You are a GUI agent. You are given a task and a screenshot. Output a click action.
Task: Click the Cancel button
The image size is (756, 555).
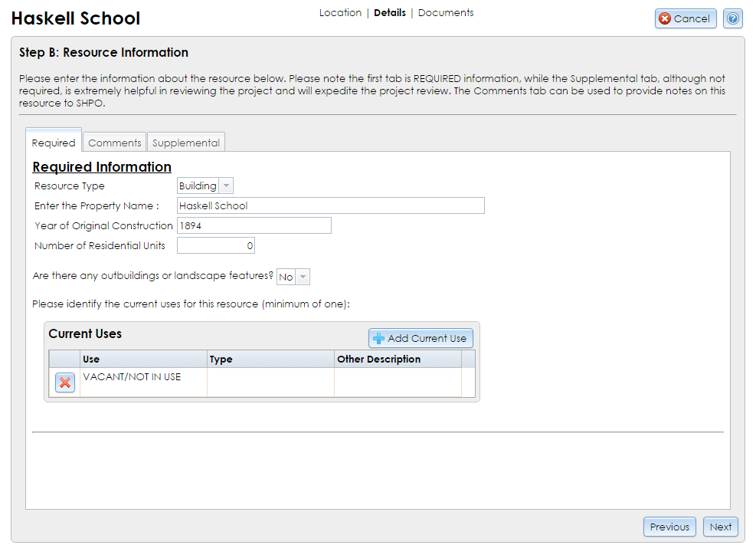[x=685, y=18]
